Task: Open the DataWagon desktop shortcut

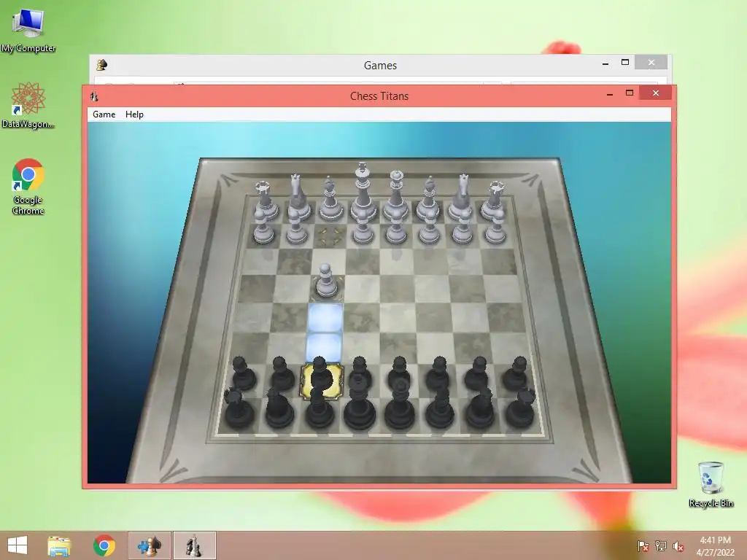Action: point(28,105)
